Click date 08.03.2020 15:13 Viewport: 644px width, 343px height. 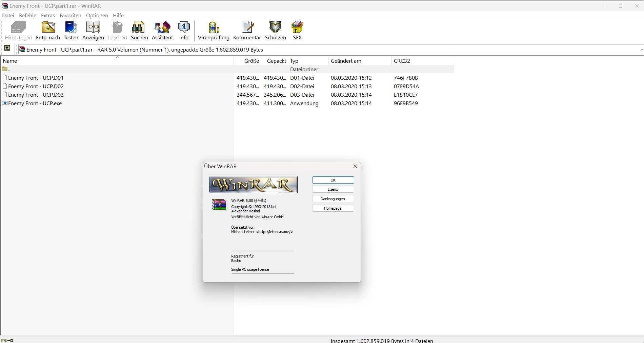click(351, 86)
